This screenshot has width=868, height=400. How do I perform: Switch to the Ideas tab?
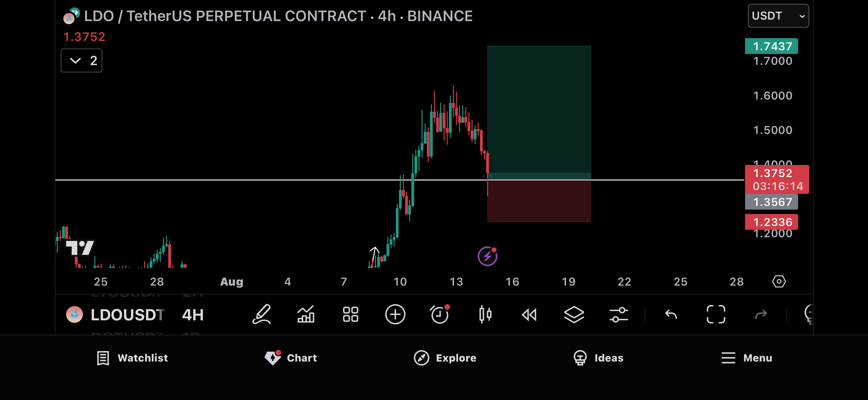(598, 358)
